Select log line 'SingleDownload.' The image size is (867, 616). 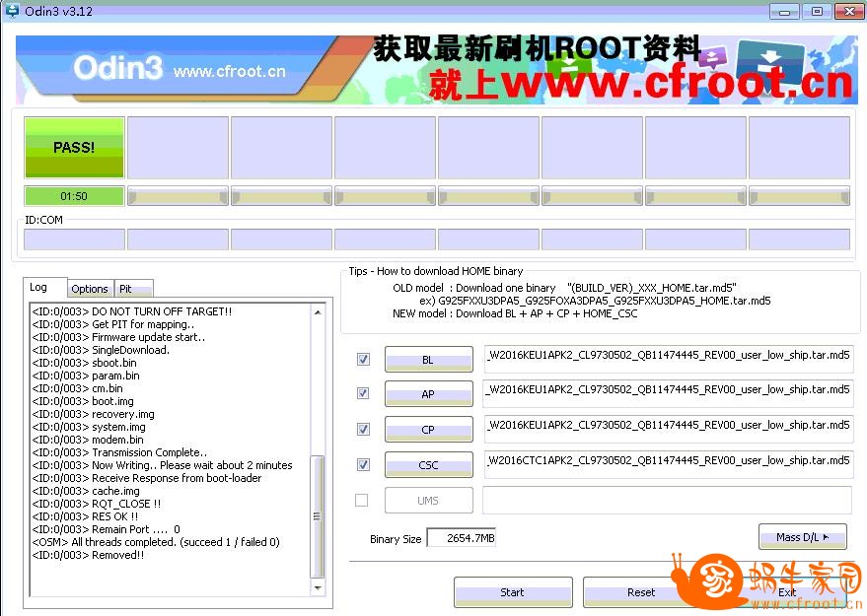101,350
